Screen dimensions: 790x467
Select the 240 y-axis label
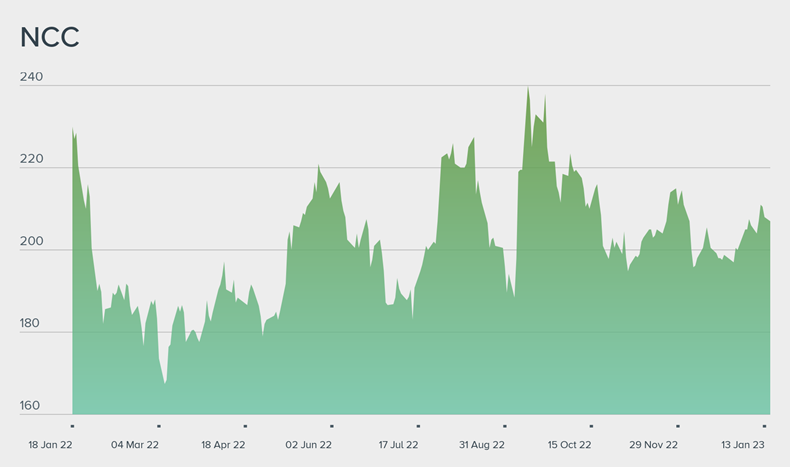pos(30,77)
